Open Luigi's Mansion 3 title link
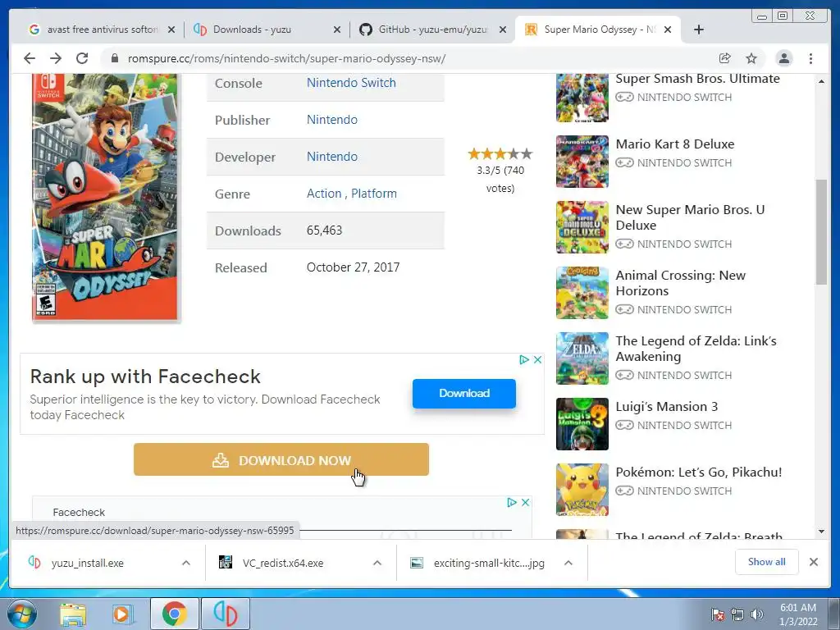The height and width of the screenshot is (630, 840). pyautogui.click(x=666, y=407)
